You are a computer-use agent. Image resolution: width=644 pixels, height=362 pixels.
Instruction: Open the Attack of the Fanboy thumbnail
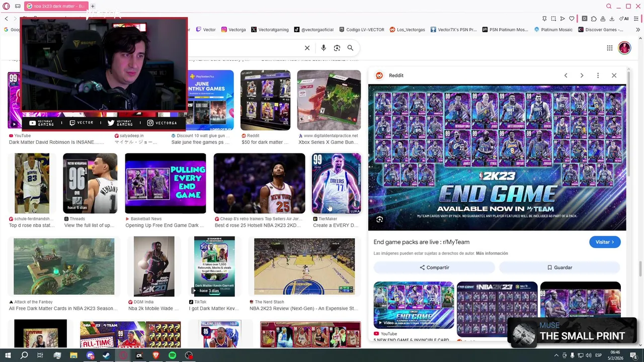64,266
